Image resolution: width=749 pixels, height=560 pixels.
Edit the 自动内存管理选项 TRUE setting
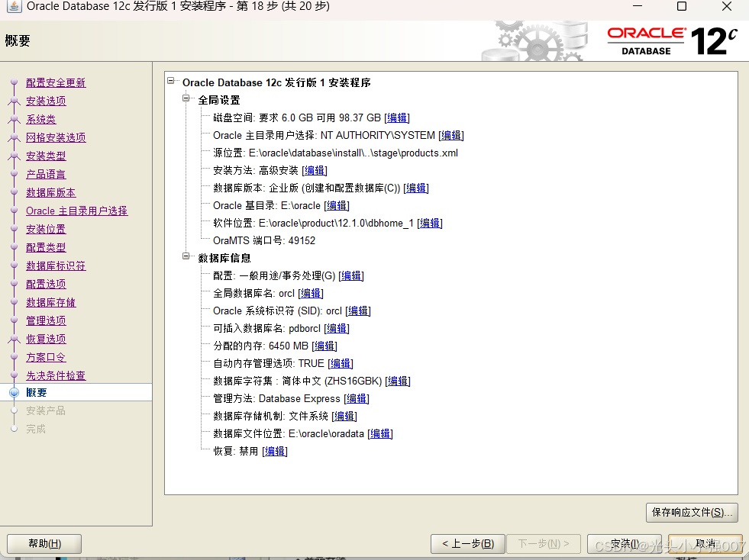[x=341, y=364]
